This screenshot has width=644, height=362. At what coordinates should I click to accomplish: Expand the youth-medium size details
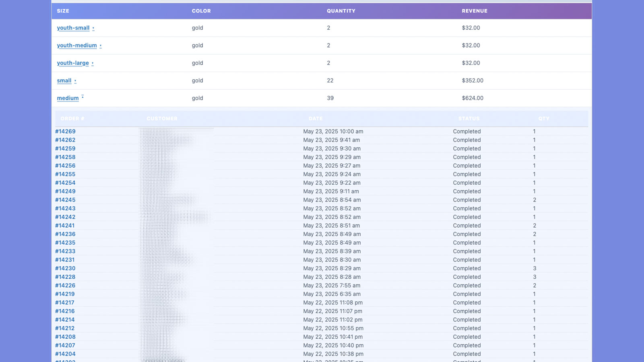[101, 45]
